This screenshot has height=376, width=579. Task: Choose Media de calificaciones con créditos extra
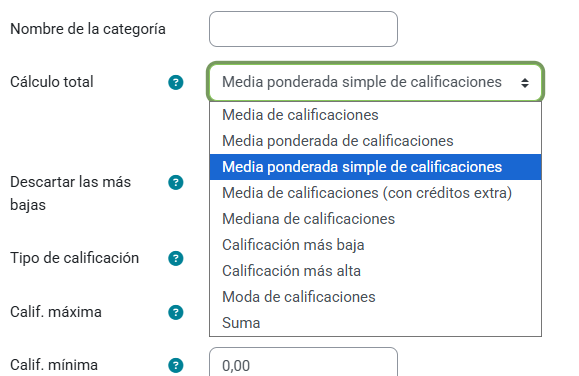375,193
